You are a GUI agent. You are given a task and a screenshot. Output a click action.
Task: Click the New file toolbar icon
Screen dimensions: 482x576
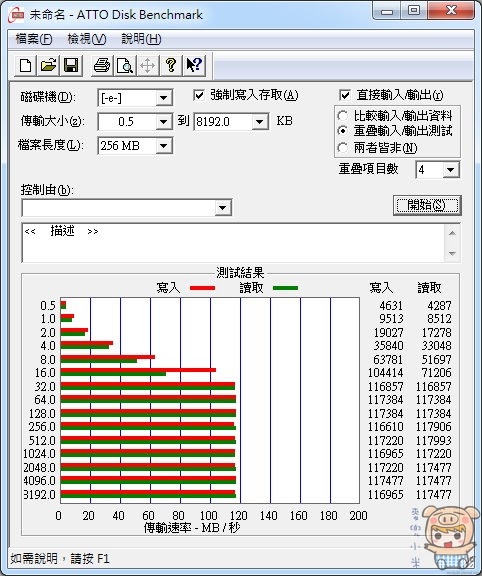click(x=25, y=66)
